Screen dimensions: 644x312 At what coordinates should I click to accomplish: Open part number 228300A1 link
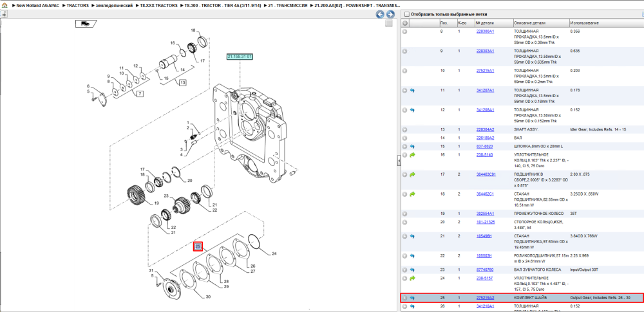click(485, 31)
